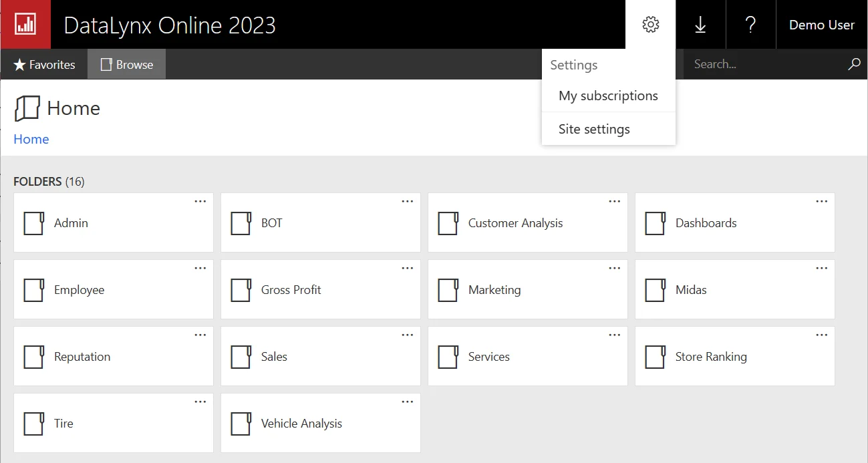Open the ellipsis menu on Marketing folder

pos(614,269)
